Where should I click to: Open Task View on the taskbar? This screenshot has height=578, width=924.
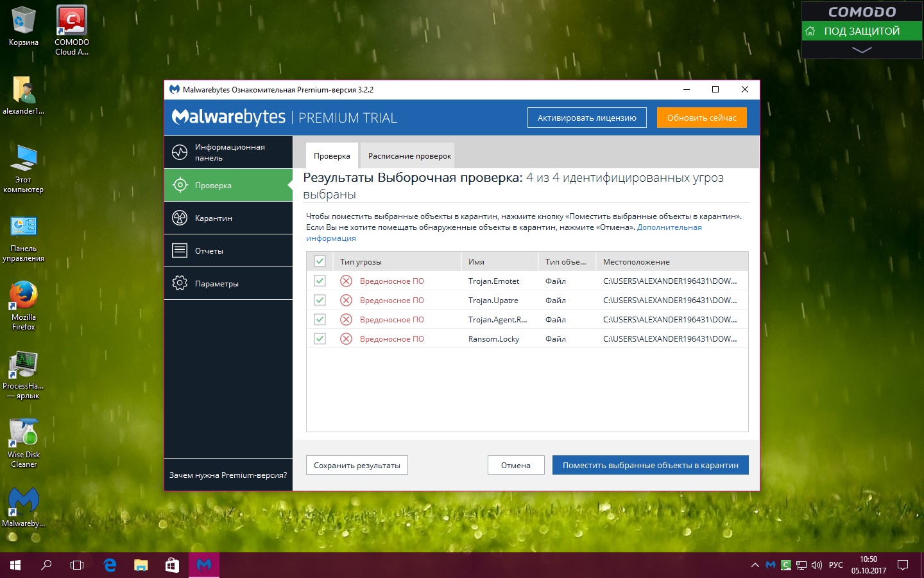point(77,565)
